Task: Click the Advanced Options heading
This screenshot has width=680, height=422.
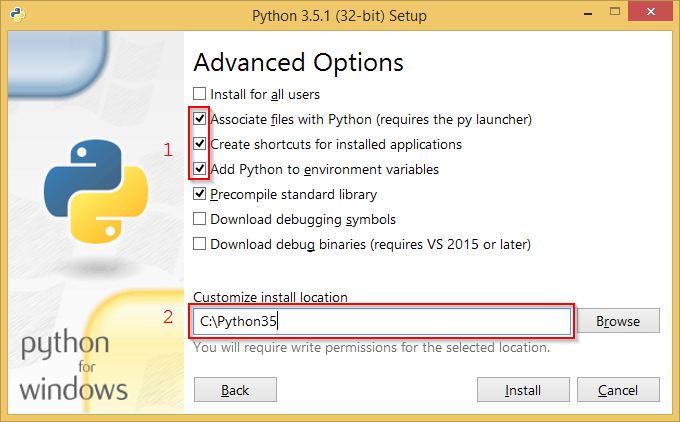Action: click(298, 62)
